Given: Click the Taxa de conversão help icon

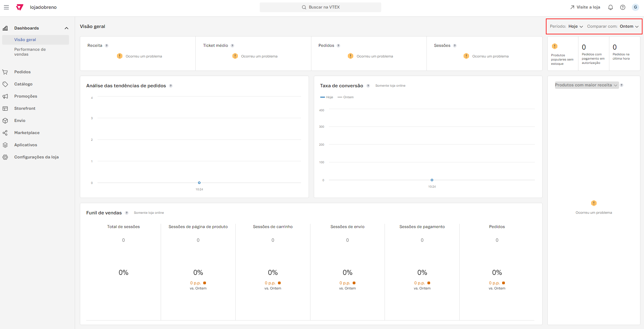Looking at the screenshot, I should pos(368,86).
